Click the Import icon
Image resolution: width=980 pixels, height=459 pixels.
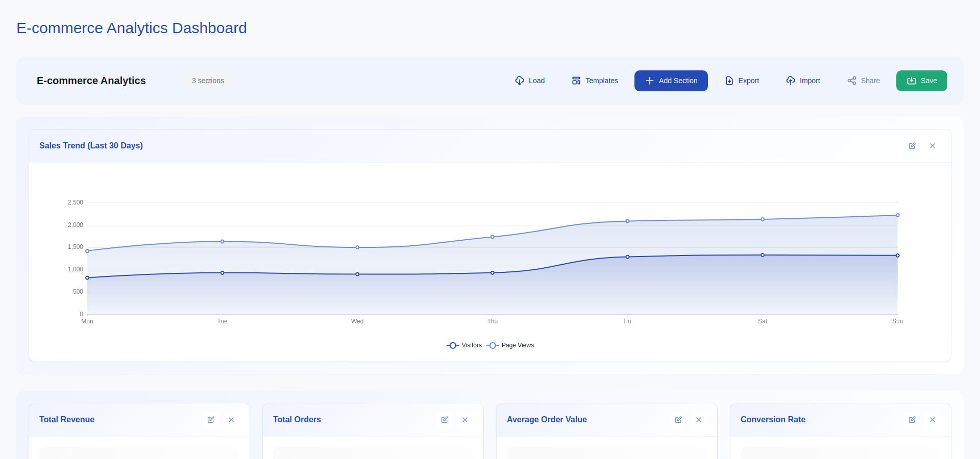pyautogui.click(x=790, y=81)
